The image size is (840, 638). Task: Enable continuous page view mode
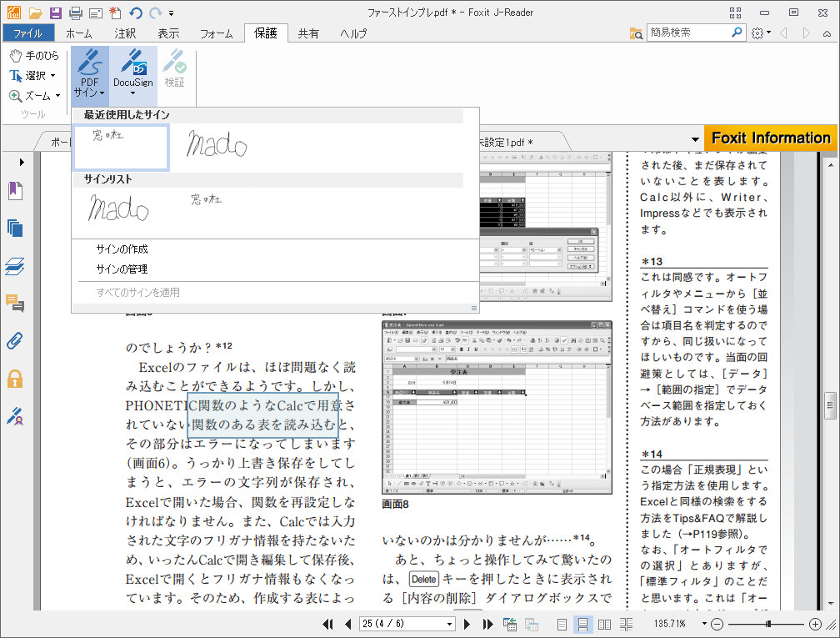tap(583, 624)
